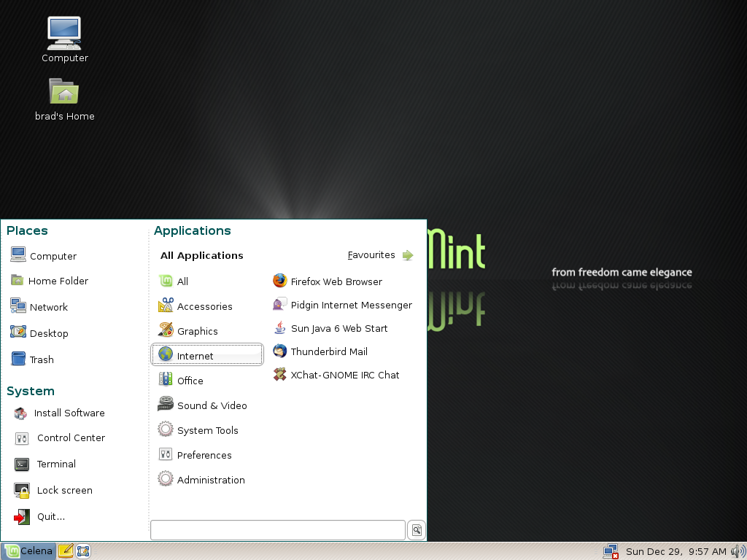Open the Computer desktop icon
The width and height of the screenshot is (747, 560).
pyautogui.click(x=64, y=40)
